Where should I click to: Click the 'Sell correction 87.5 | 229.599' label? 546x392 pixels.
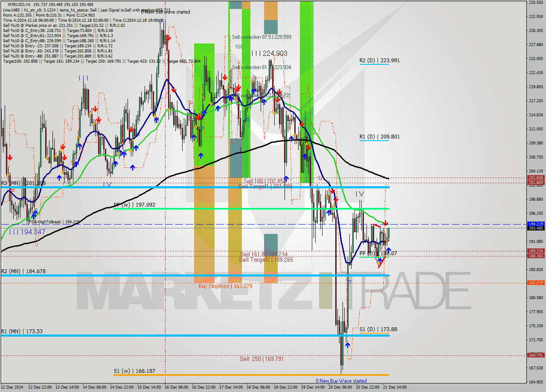coord(261,37)
